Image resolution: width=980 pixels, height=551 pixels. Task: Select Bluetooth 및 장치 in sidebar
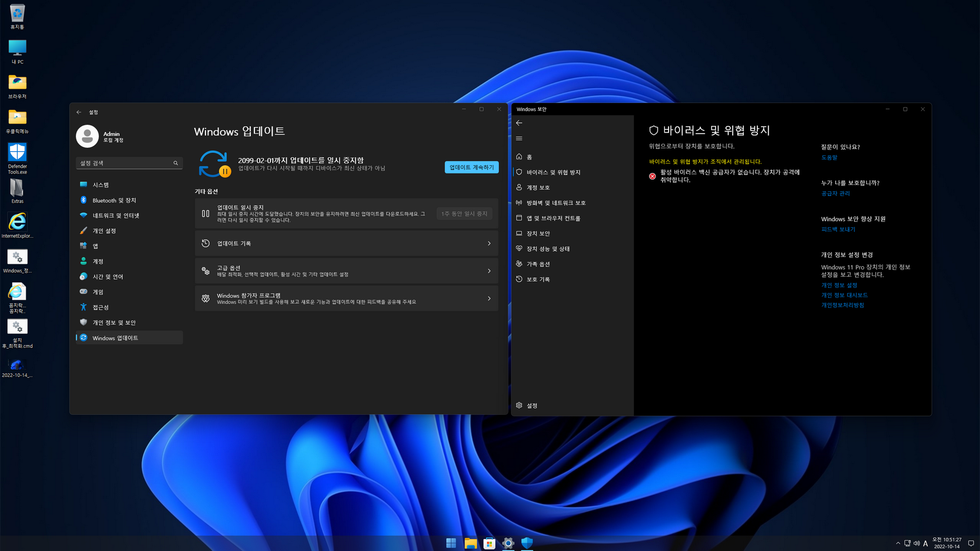pos(129,200)
